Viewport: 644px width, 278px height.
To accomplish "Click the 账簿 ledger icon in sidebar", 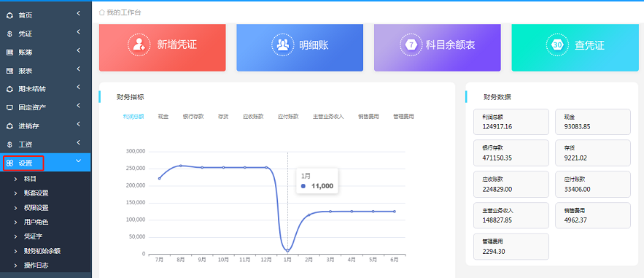I will (x=10, y=53).
